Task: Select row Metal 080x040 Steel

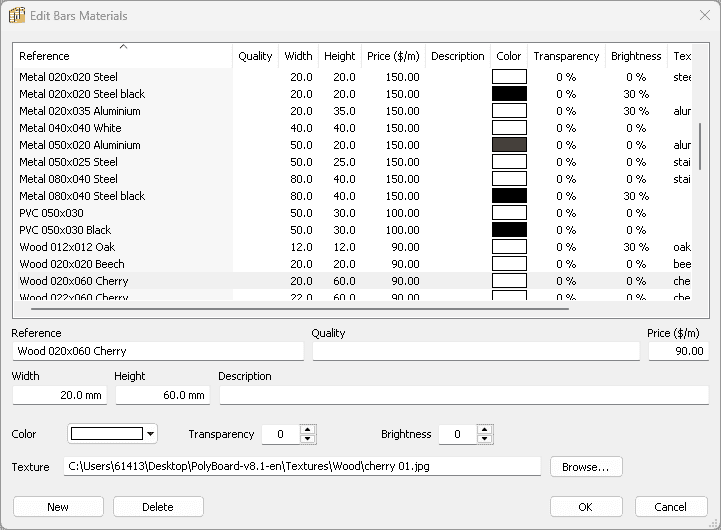Action: 354,179
